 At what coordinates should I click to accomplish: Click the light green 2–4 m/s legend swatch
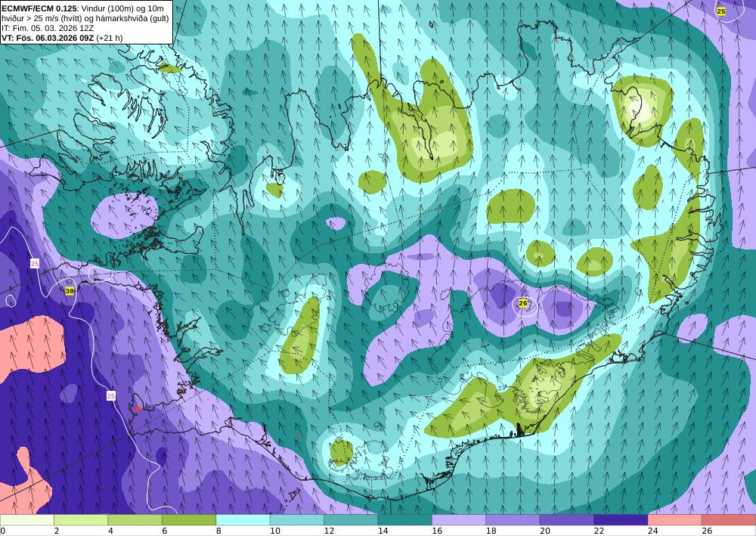(81, 520)
